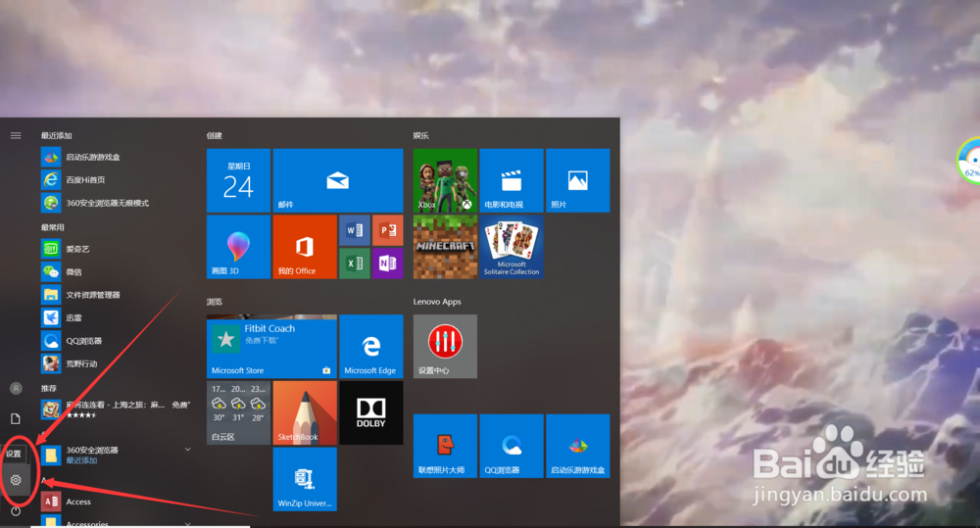This screenshot has height=528, width=980.
Task: Click the 最常用 group header
Action: (x=53, y=227)
